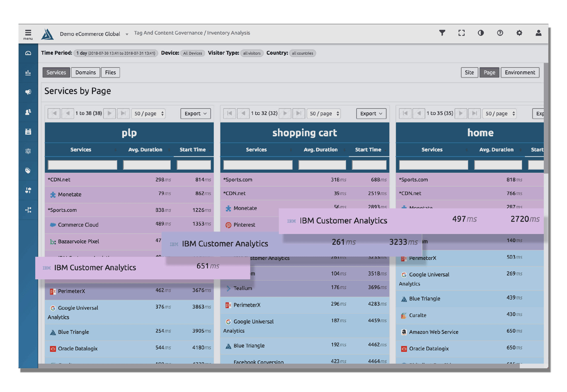Toggle dark mode with contrast icon

[481, 33]
